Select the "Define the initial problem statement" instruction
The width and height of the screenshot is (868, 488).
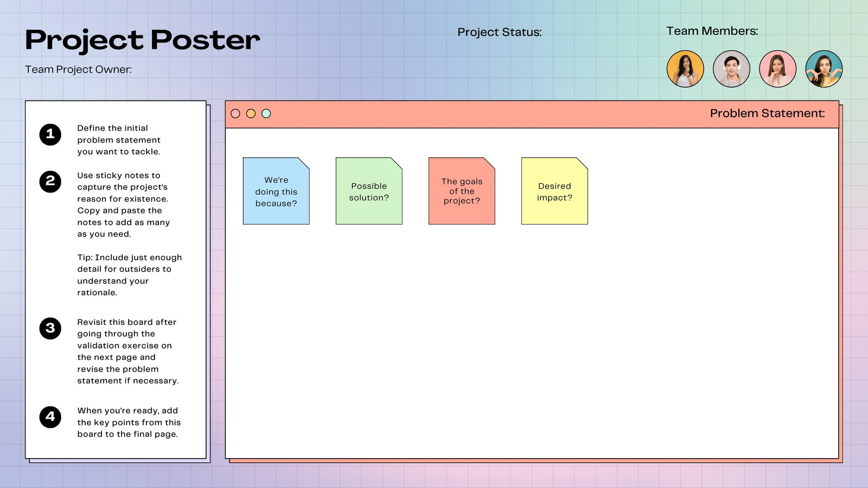click(119, 140)
